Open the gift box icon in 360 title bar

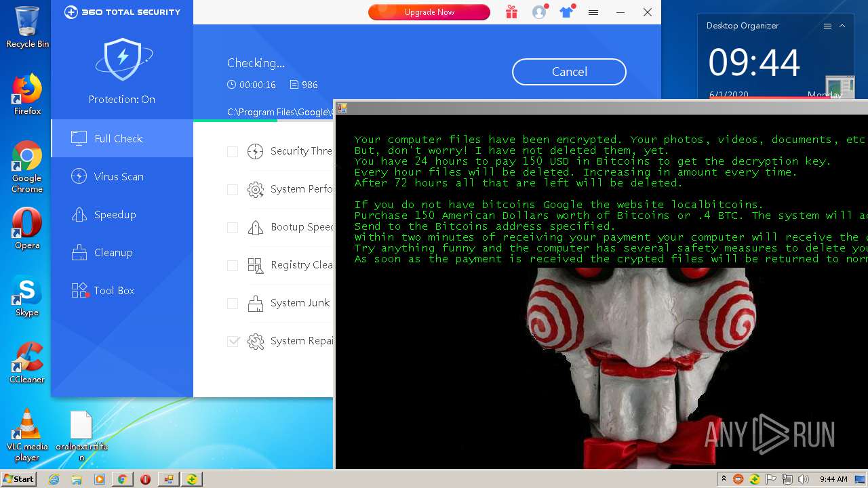tap(511, 12)
